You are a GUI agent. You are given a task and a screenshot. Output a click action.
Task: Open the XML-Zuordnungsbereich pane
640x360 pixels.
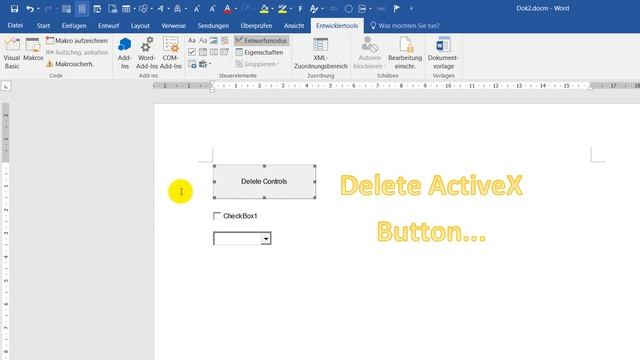320,53
